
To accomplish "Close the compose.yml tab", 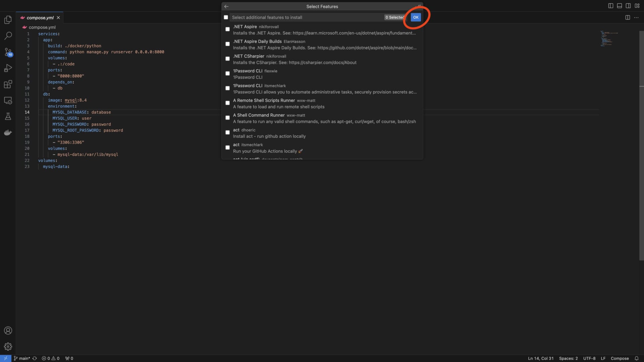I will click(58, 18).
